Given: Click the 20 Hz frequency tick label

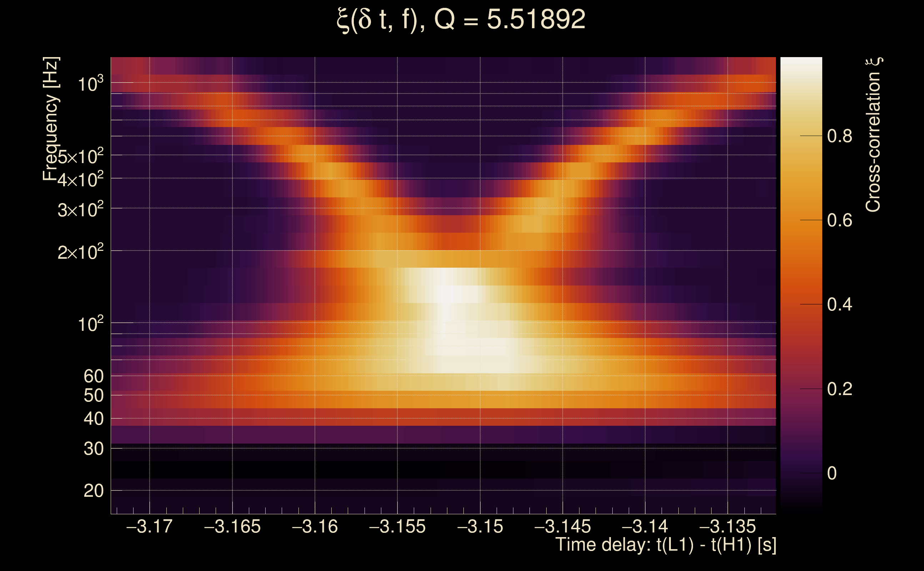Looking at the screenshot, I should 93,491.
